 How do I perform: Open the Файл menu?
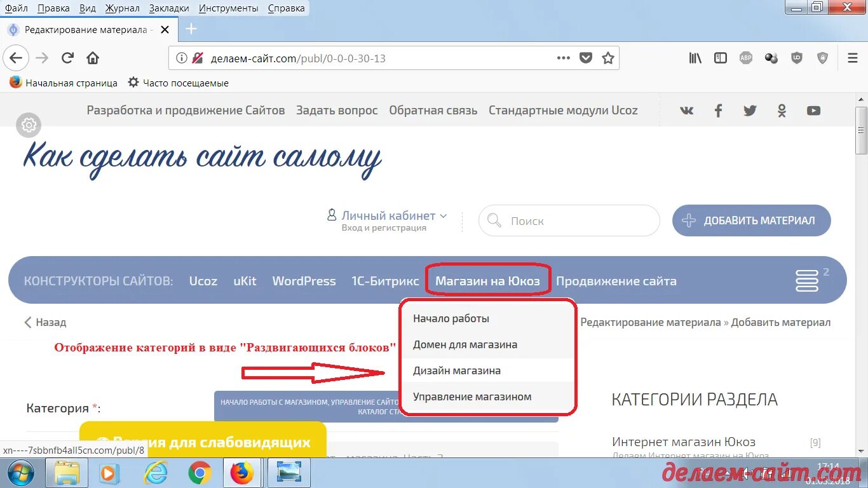(16, 8)
